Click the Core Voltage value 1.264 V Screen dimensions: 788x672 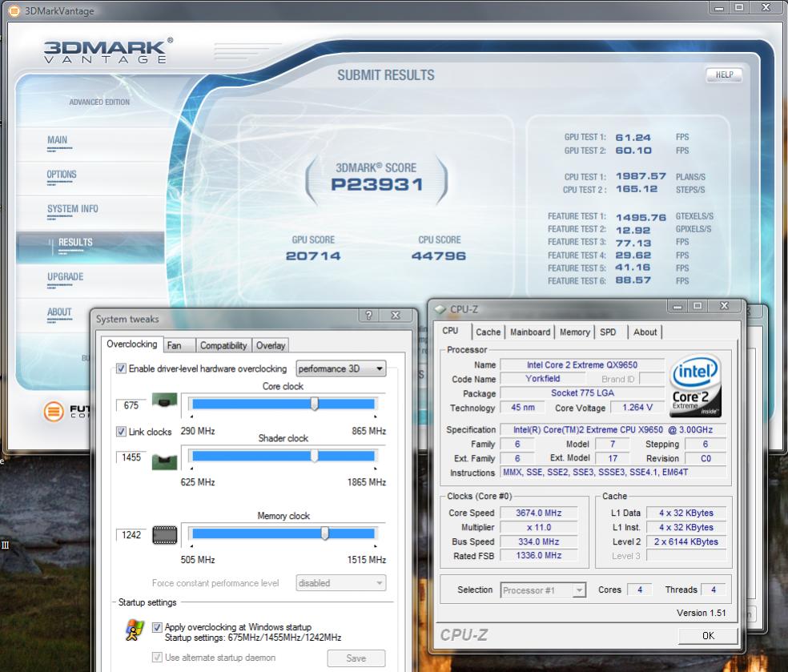coord(637,407)
